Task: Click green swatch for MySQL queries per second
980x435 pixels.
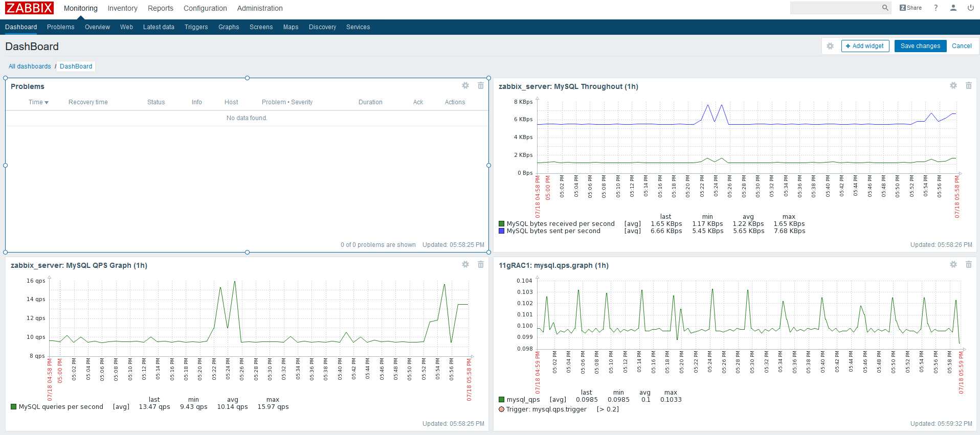Action: (x=14, y=407)
